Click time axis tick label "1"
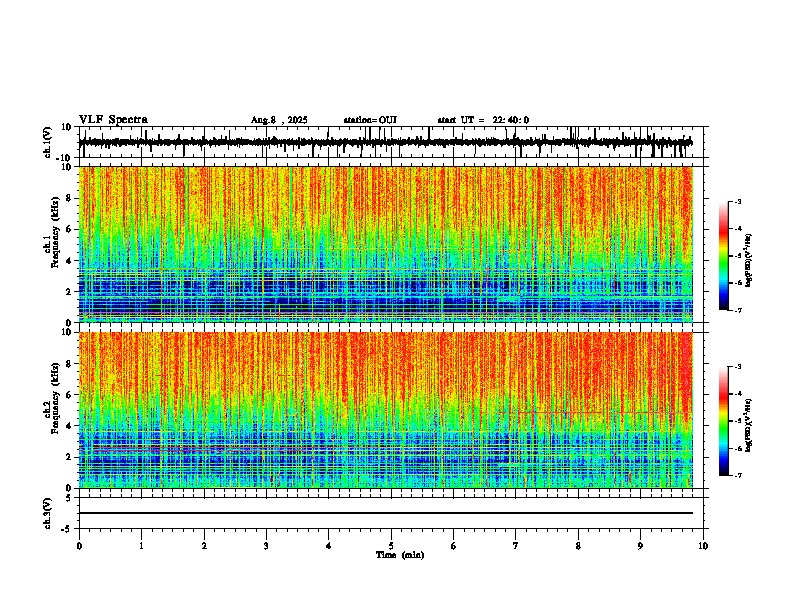This screenshot has height=612, width=792. coord(141,546)
